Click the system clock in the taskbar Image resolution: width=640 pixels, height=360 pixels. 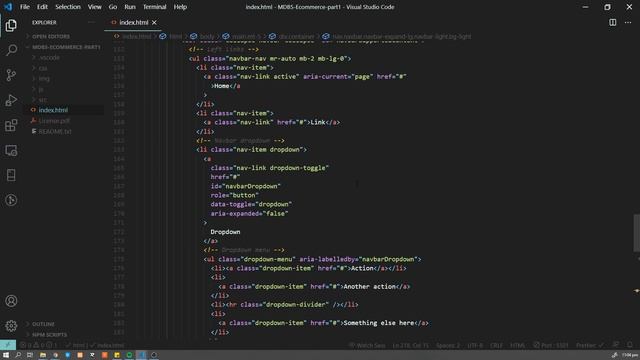pyautogui.click(x=630, y=355)
